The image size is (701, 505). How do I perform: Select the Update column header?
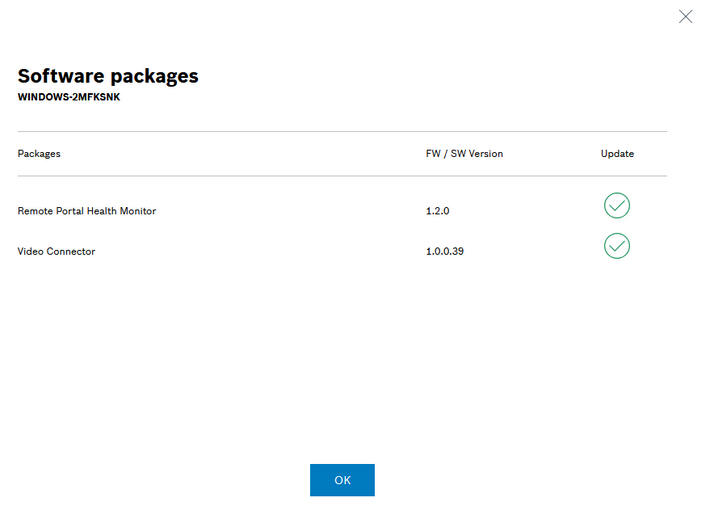(617, 154)
